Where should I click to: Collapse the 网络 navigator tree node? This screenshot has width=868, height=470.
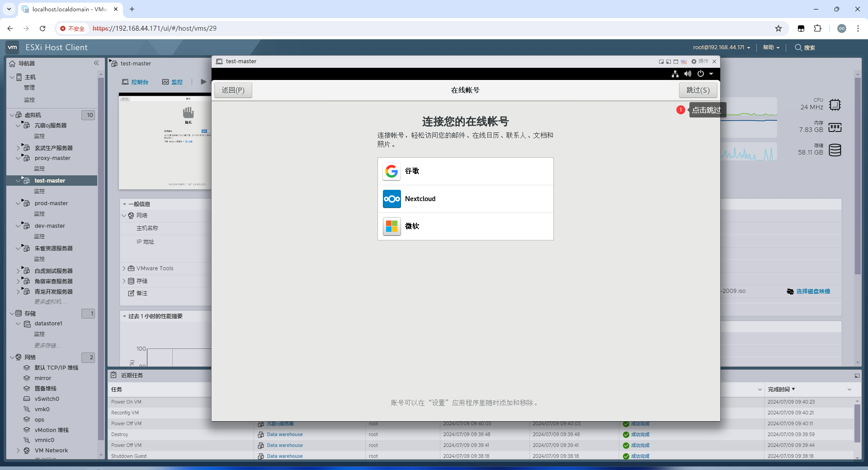tap(12, 357)
